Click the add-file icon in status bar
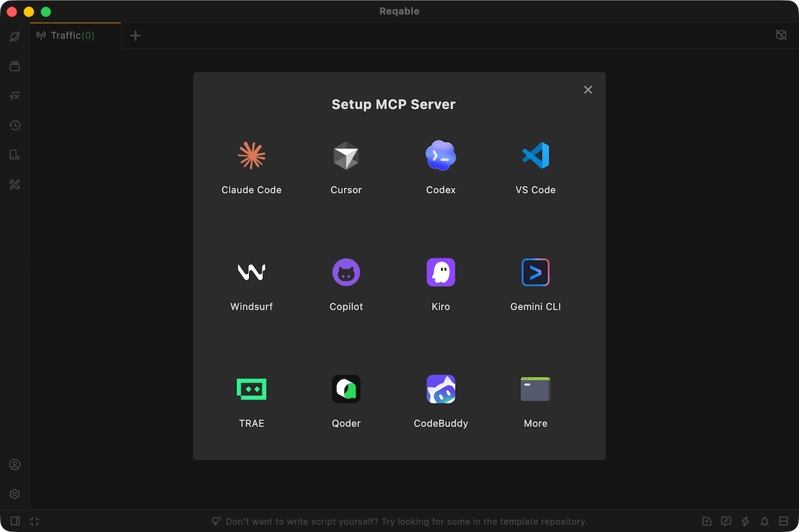The height and width of the screenshot is (532, 799). pos(707,521)
